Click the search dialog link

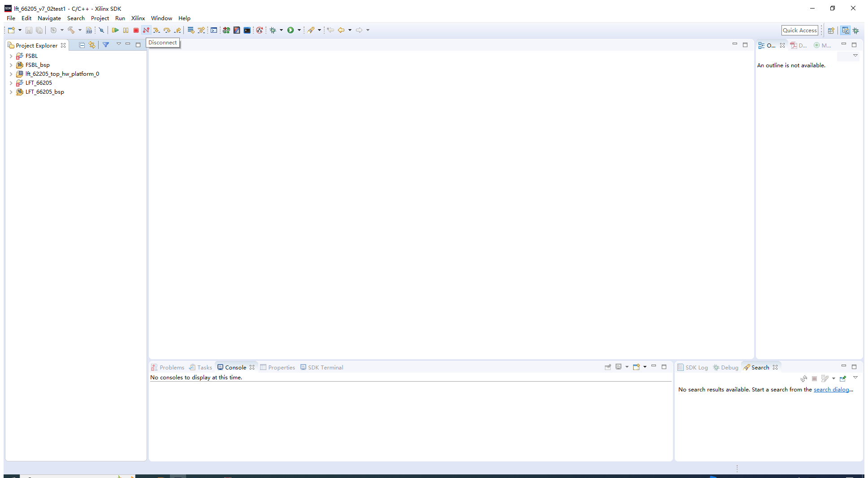[x=831, y=390]
